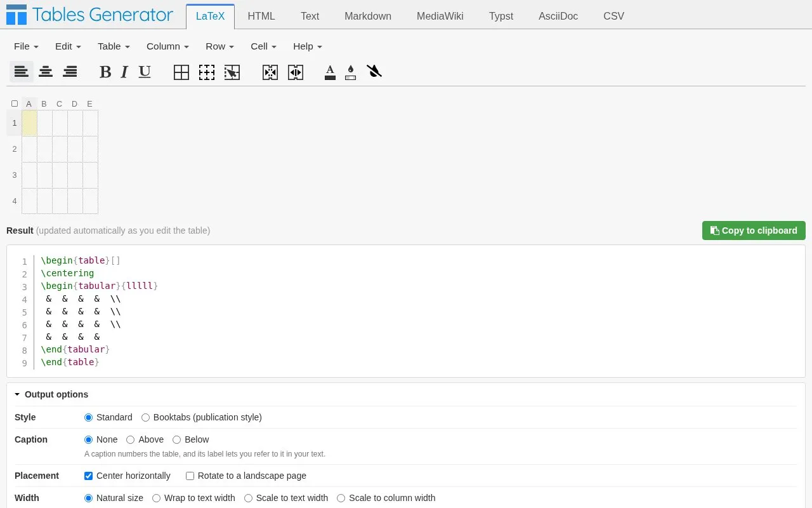The width and height of the screenshot is (812, 508).
Task: Click the Tables Generator logo icon
Action: click(16, 15)
